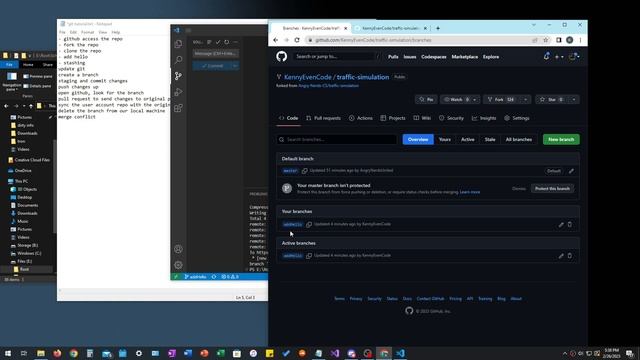Star the traffic-simulation repository

[x=551, y=100]
